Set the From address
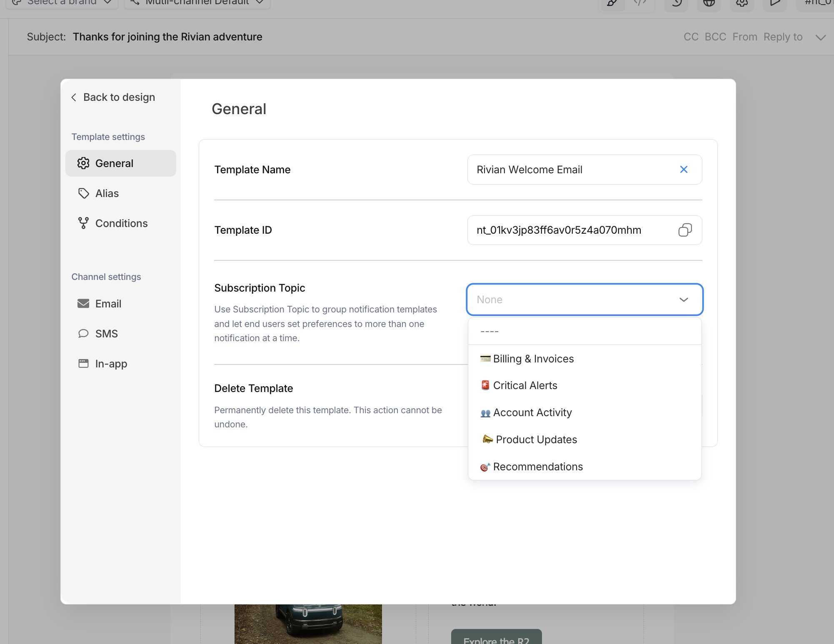Image resolution: width=834 pixels, height=644 pixels. (745, 37)
